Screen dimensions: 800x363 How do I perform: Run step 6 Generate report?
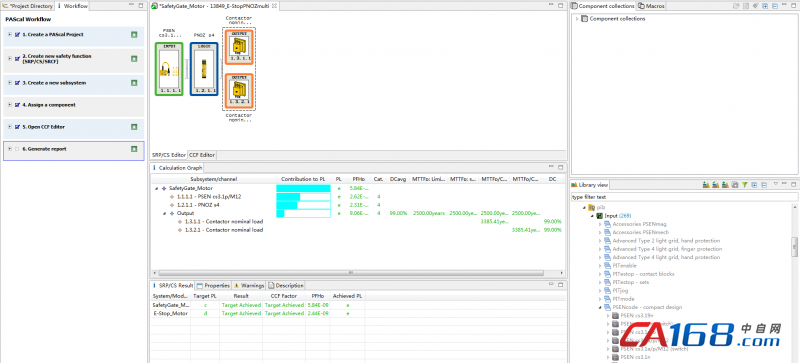click(134, 149)
